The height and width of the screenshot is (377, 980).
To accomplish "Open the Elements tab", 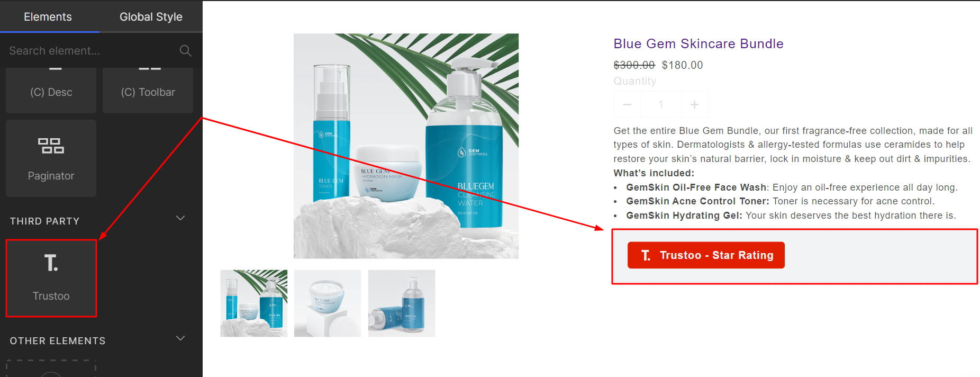I will coord(48,16).
